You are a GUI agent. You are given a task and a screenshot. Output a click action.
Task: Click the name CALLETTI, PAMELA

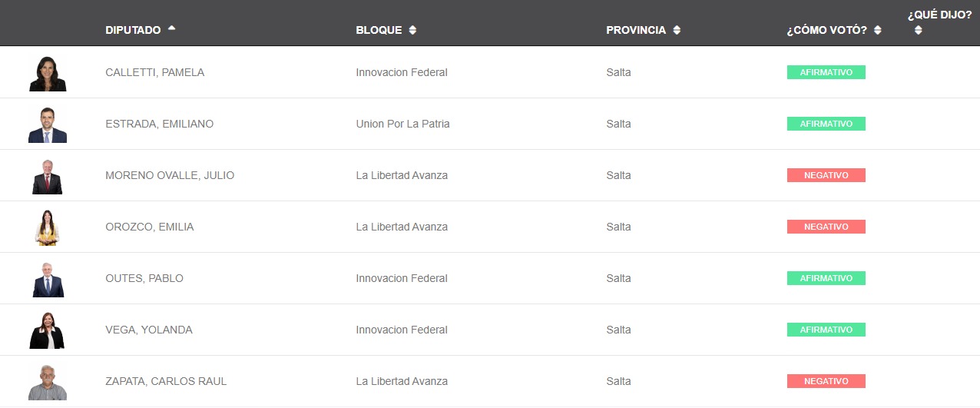coord(154,73)
